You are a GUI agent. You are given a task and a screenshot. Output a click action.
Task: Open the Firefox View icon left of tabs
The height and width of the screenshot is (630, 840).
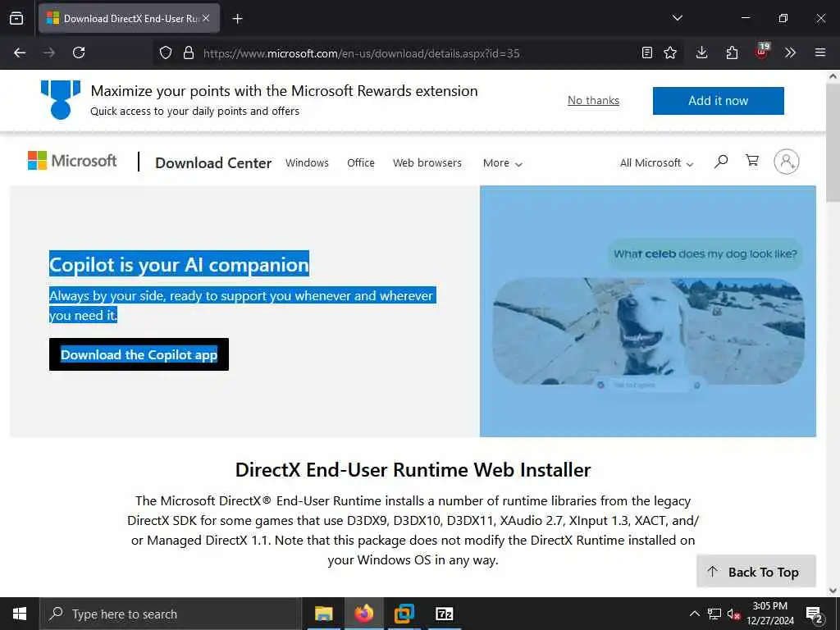click(x=16, y=18)
